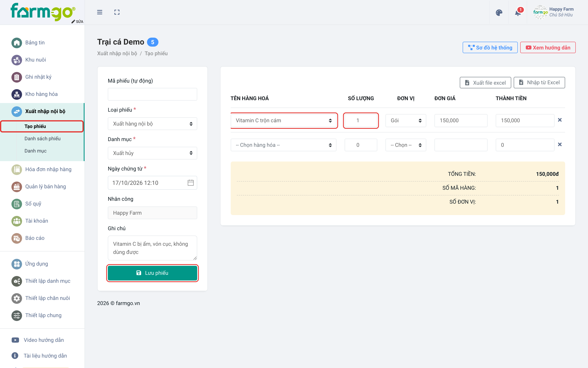The image size is (588, 368).
Task: Click the fullscreen expand icon
Action: click(x=117, y=12)
